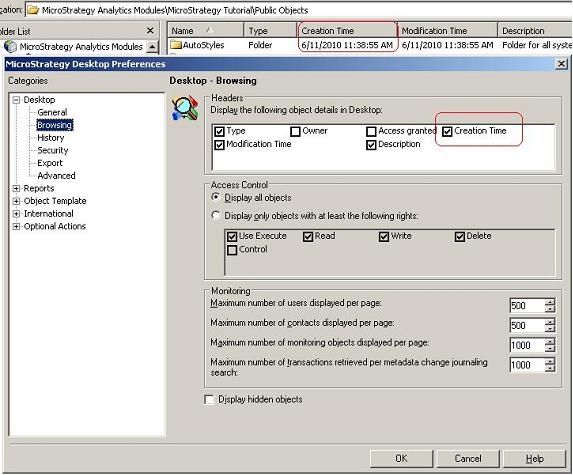The height and width of the screenshot is (475, 573).
Task: Select Display only objects with rights option
Action: pyautogui.click(x=216, y=216)
